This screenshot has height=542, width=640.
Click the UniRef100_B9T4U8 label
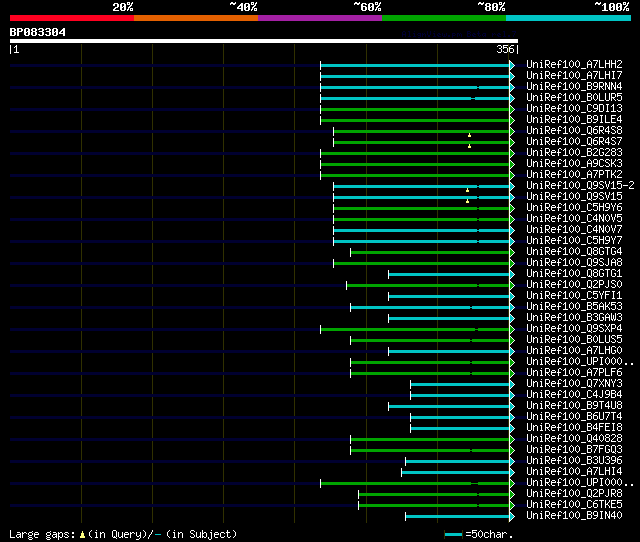click(574, 406)
